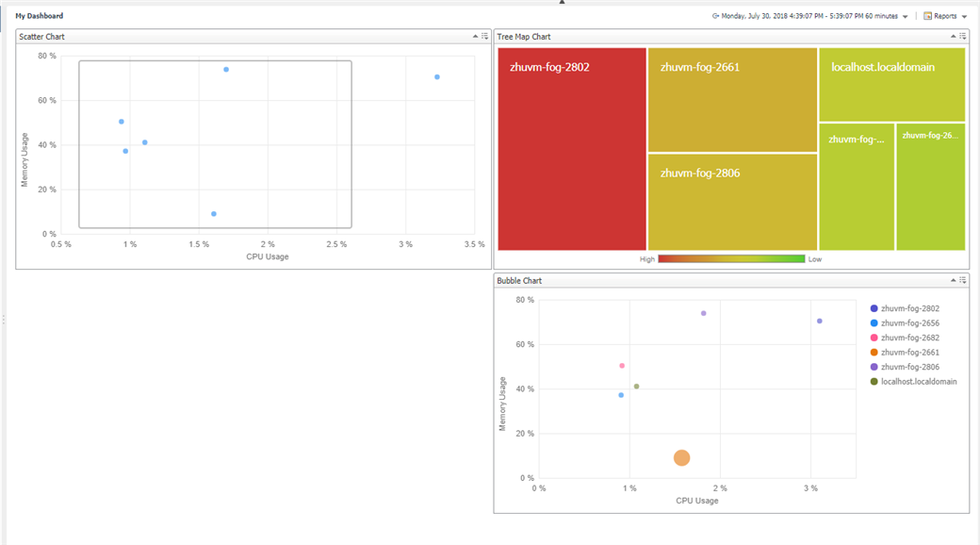Toggle zhuvm-fog-2661 legend entry in Bubble Chart
The height and width of the screenshot is (545, 980).
(905, 353)
